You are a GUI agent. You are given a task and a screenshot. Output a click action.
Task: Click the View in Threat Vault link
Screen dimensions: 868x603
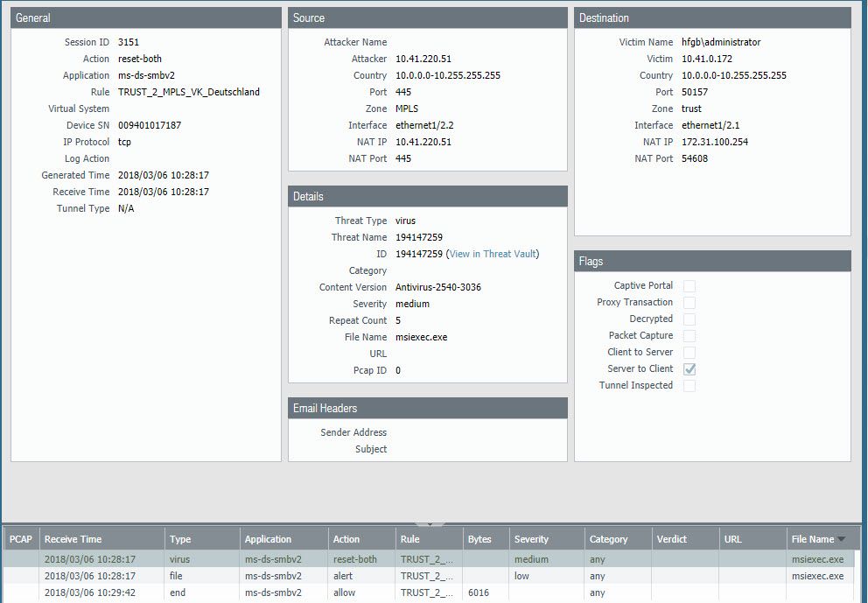click(493, 254)
